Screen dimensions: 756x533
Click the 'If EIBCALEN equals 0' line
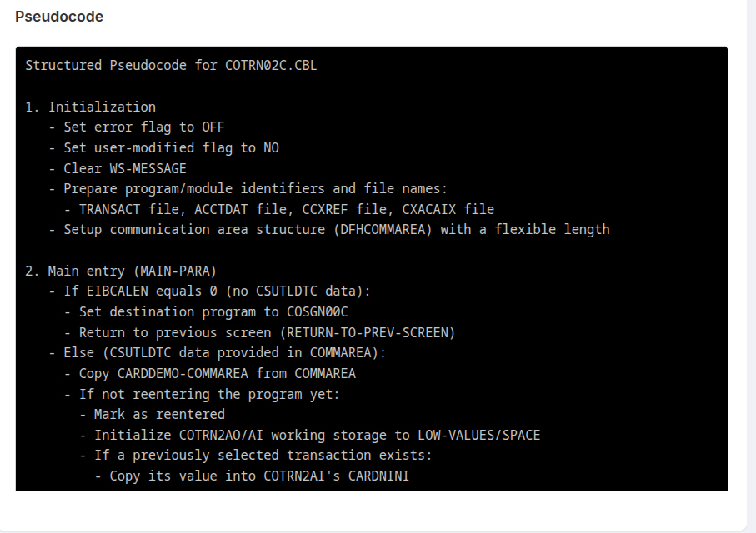[x=217, y=291]
